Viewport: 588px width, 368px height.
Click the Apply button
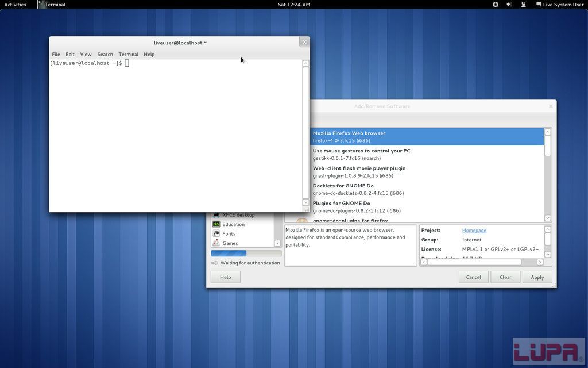(537, 277)
